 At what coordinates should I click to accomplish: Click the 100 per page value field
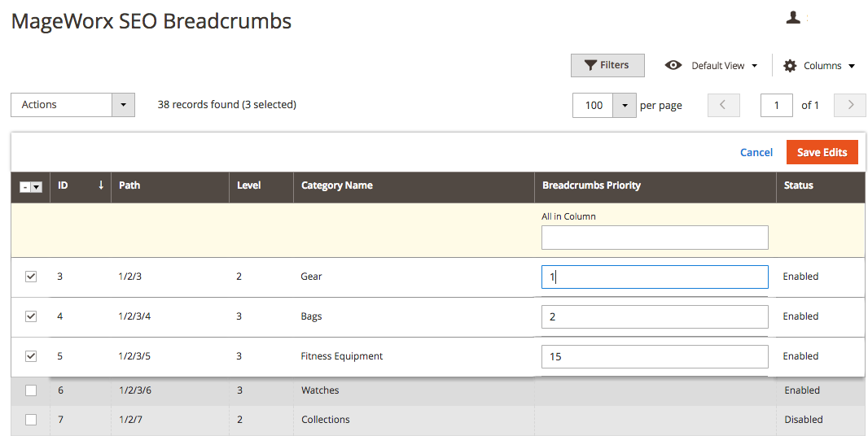(x=593, y=105)
